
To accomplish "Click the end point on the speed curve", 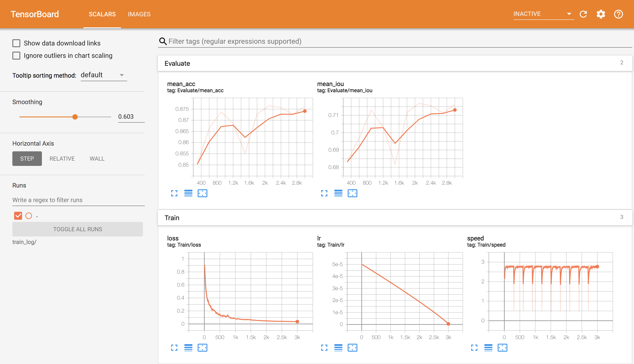I will point(597,266).
